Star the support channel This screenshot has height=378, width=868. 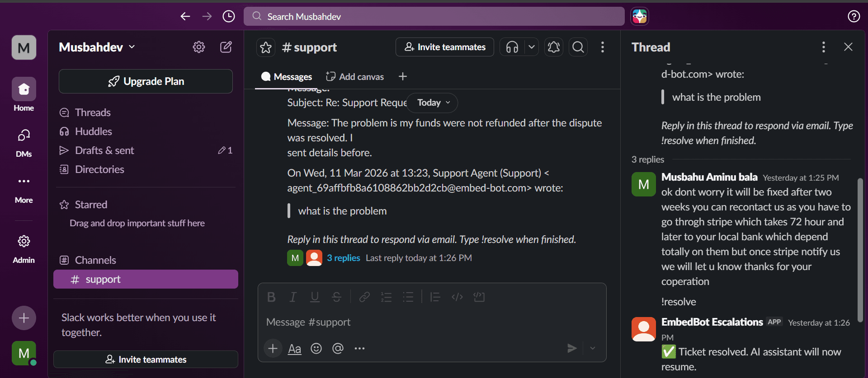[265, 47]
